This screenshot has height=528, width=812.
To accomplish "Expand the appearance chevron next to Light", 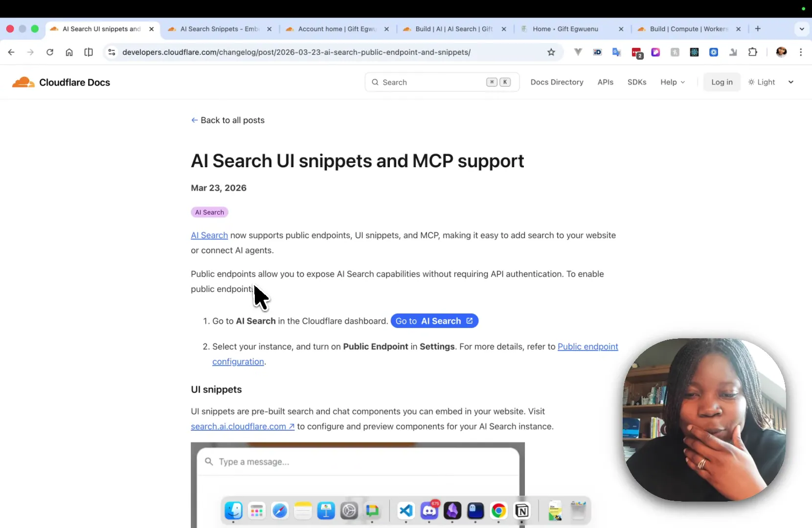I will 791,82.
